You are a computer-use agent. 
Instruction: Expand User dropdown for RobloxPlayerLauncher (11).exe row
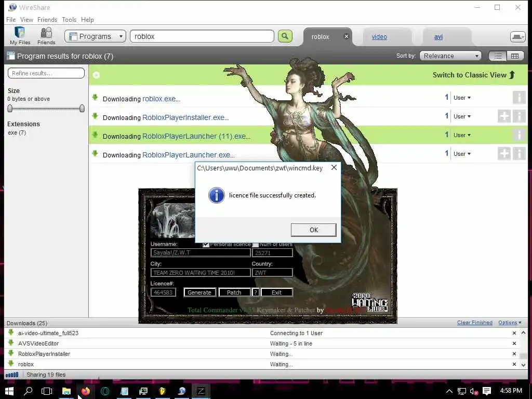coord(462,135)
